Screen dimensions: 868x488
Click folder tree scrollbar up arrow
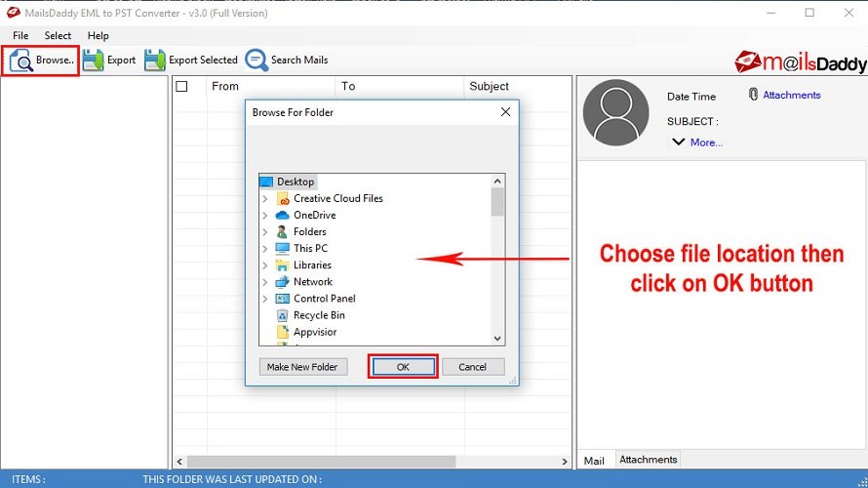tap(497, 182)
